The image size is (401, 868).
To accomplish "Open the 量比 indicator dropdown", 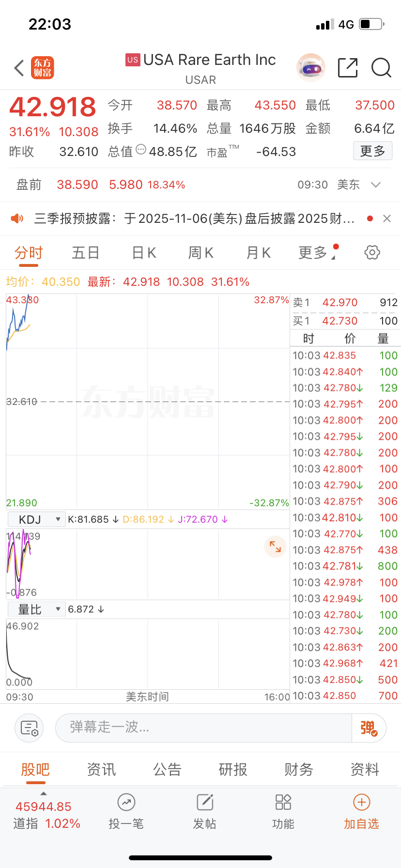I will click(36, 609).
